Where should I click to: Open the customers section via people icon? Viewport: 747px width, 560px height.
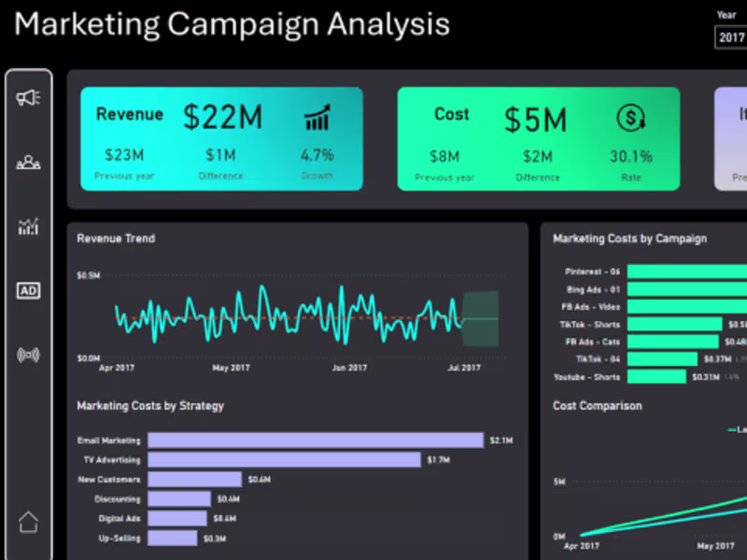coord(28,161)
